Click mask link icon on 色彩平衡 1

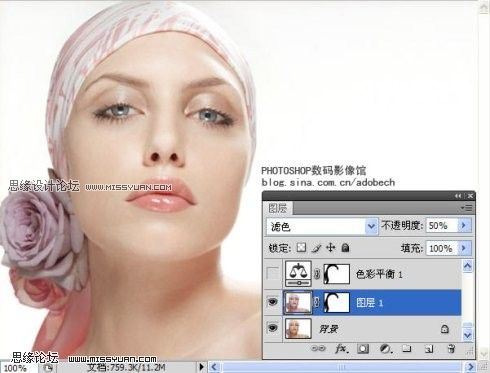[317, 274]
